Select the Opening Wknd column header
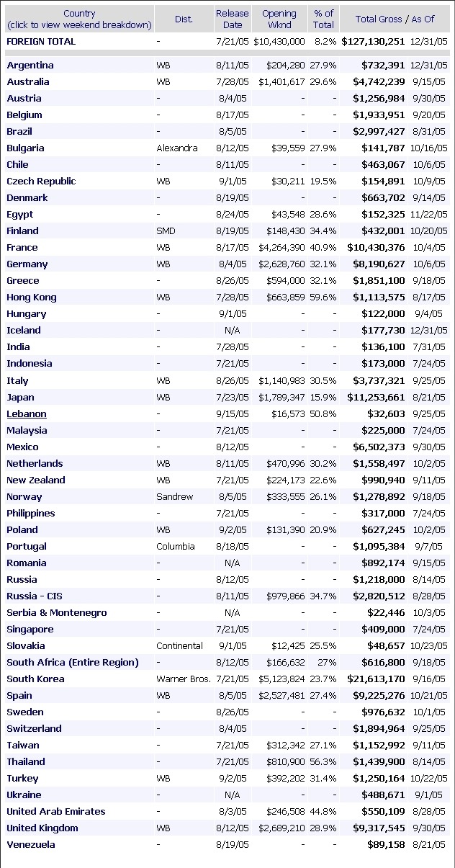455x868 pixels. (x=279, y=19)
